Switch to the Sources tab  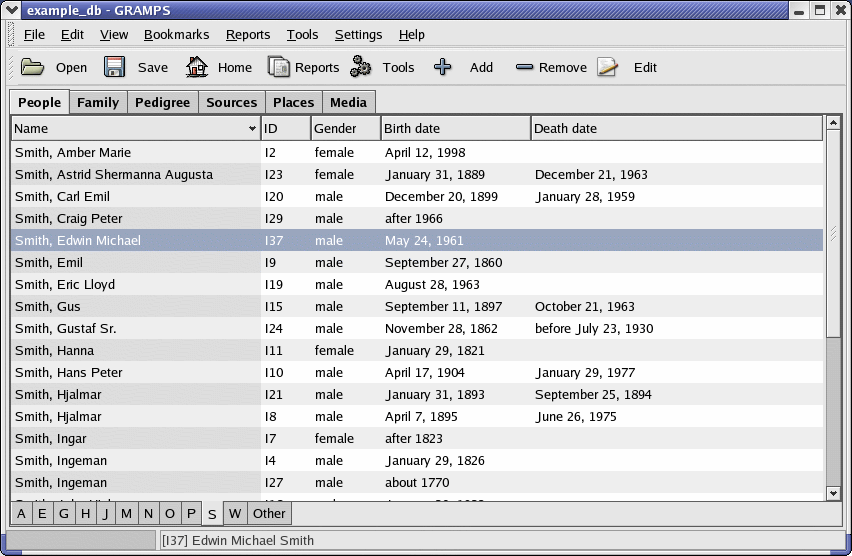tap(231, 102)
